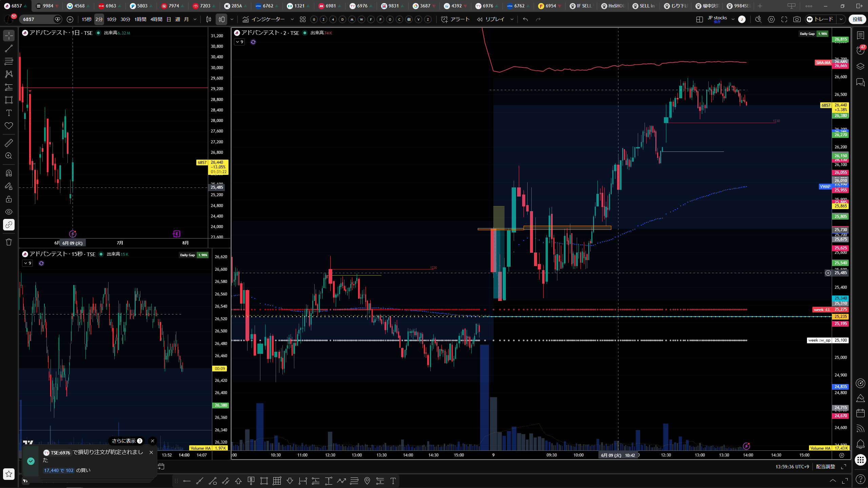Open the notifications bell icon in right sidebar

coord(861,444)
